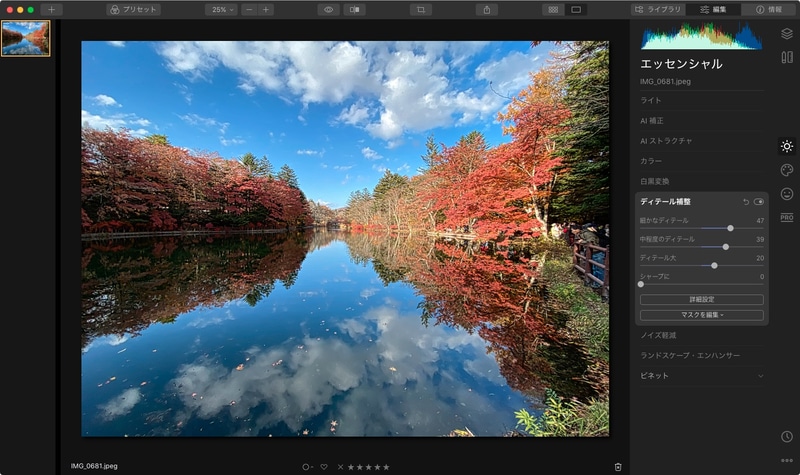Click the 詳細設定 button

702,299
